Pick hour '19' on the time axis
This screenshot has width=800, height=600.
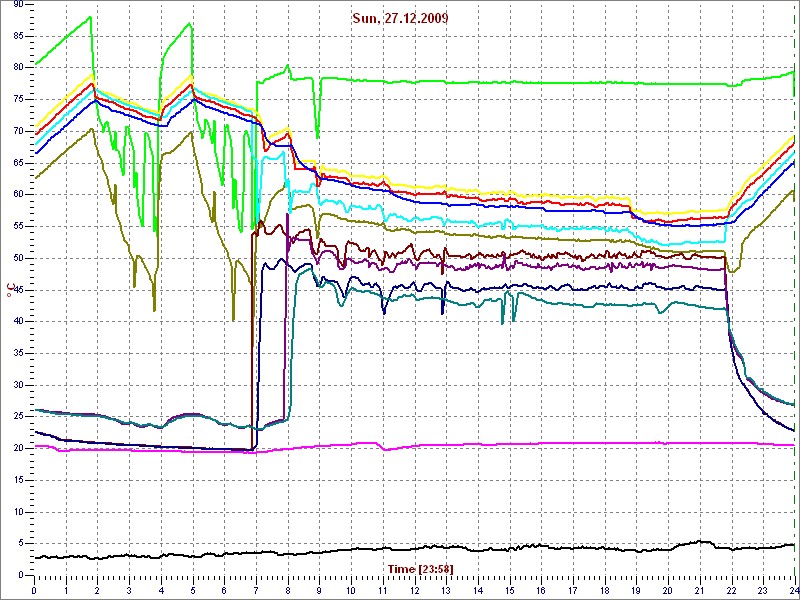tap(636, 590)
